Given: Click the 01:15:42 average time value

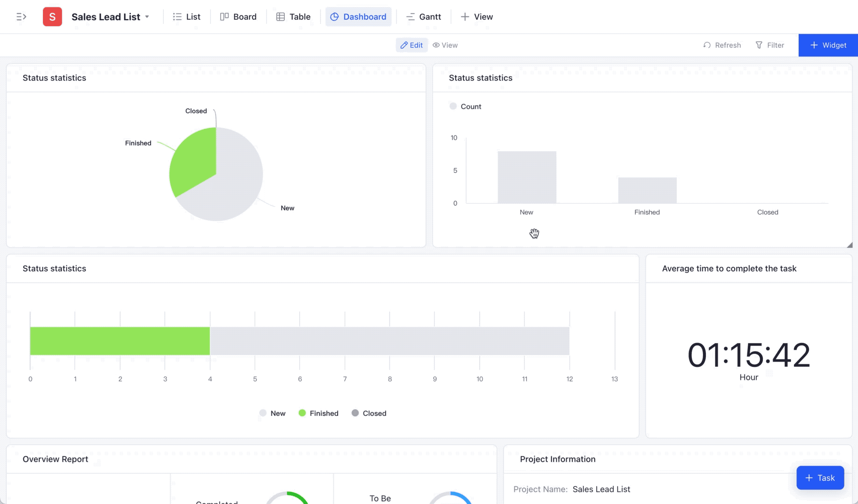Looking at the screenshot, I should [749, 355].
